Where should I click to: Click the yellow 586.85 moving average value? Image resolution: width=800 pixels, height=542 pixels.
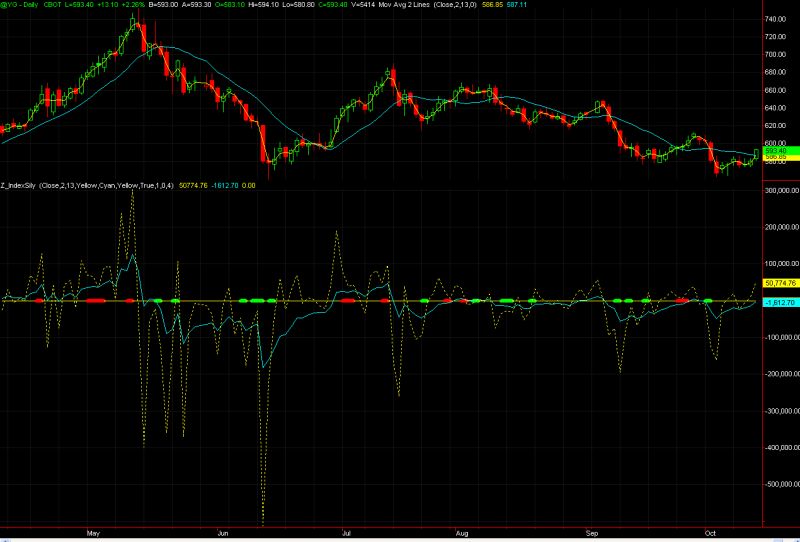pos(492,5)
